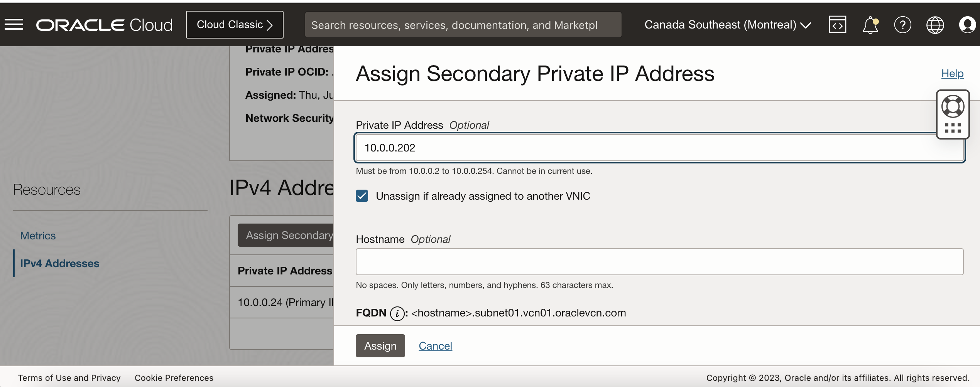Select IPv4 Addresses in the sidebar

coord(59,263)
